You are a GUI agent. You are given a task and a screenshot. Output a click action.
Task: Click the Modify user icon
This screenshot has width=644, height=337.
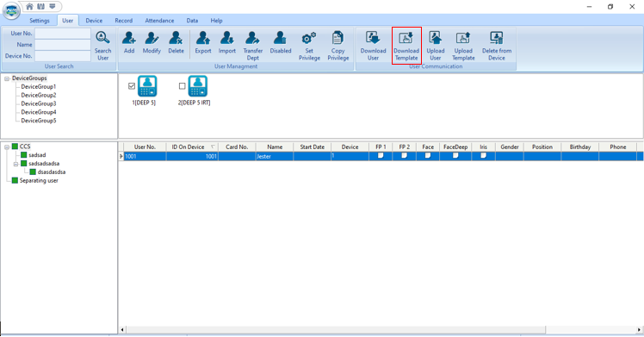tap(152, 38)
